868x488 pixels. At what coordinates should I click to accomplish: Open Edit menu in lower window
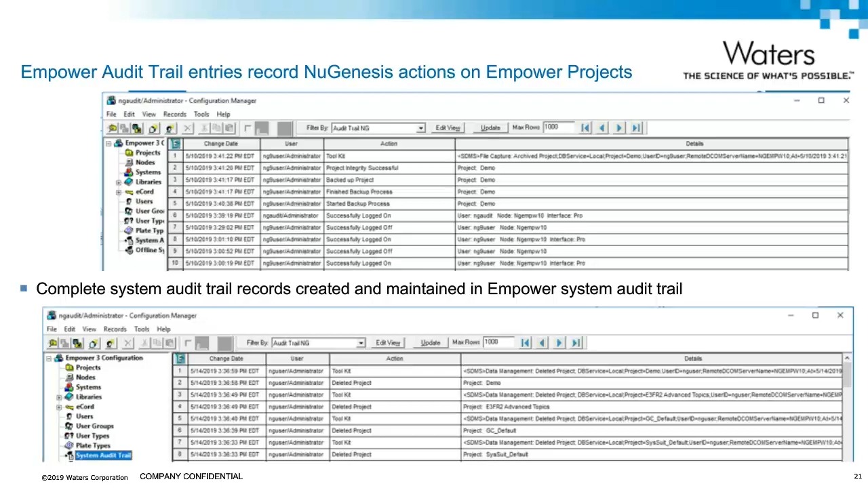[70, 329]
